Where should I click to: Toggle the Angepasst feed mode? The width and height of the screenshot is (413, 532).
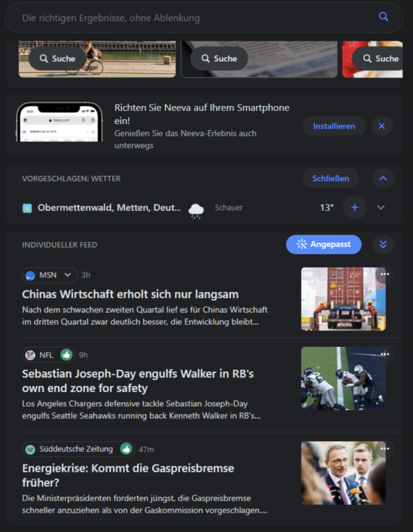click(324, 244)
